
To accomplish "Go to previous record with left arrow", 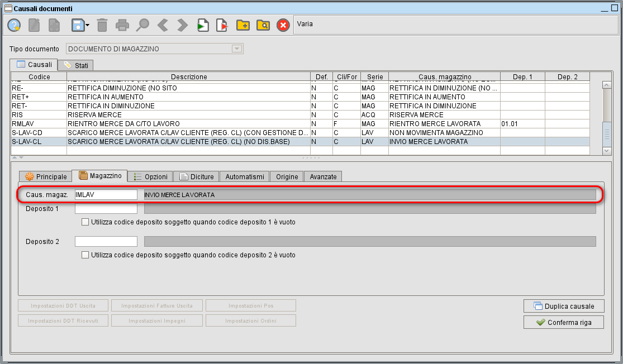I will [x=163, y=25].
